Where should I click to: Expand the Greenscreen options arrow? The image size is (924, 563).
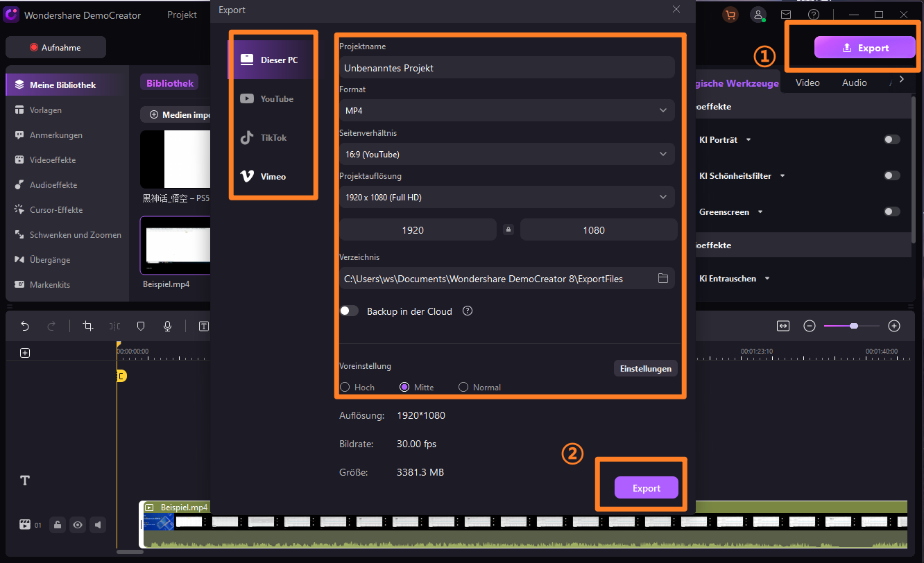pos(760,212)
